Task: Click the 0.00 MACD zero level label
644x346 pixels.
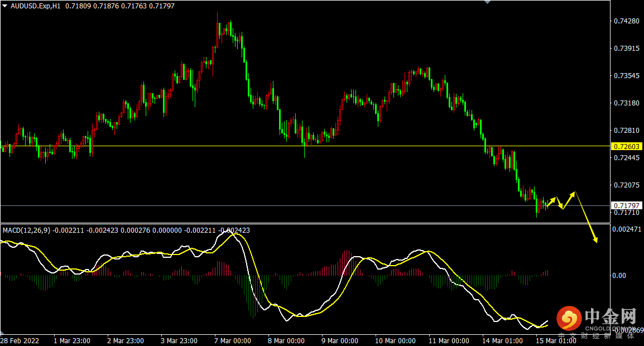Action: tap(619, 276)
